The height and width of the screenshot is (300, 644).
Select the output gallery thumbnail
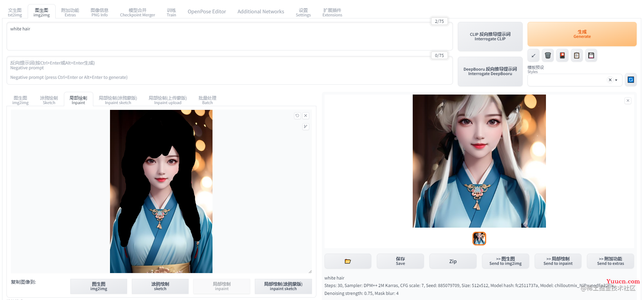pyautogui.click(x=479, y=239)
